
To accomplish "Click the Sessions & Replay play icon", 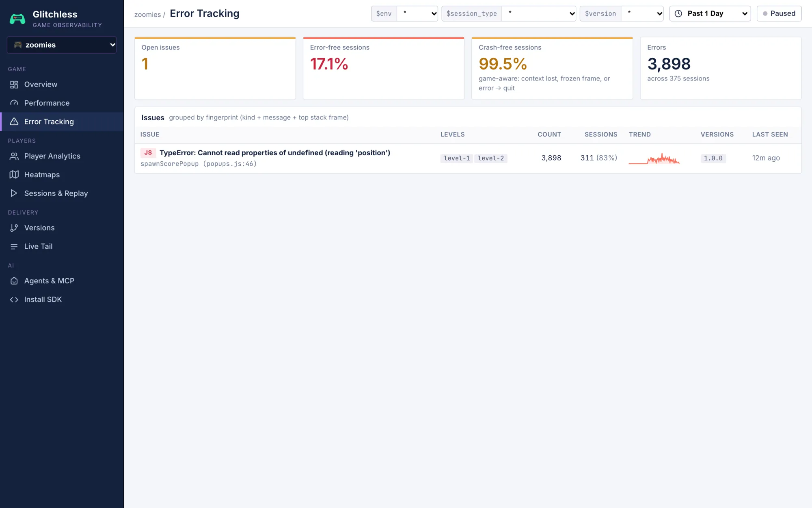I will [14, 193].
